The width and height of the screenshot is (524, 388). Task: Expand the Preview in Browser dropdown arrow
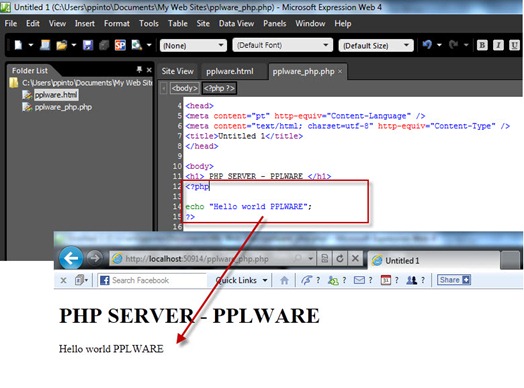pyautogui.click(x=149, y=45)
